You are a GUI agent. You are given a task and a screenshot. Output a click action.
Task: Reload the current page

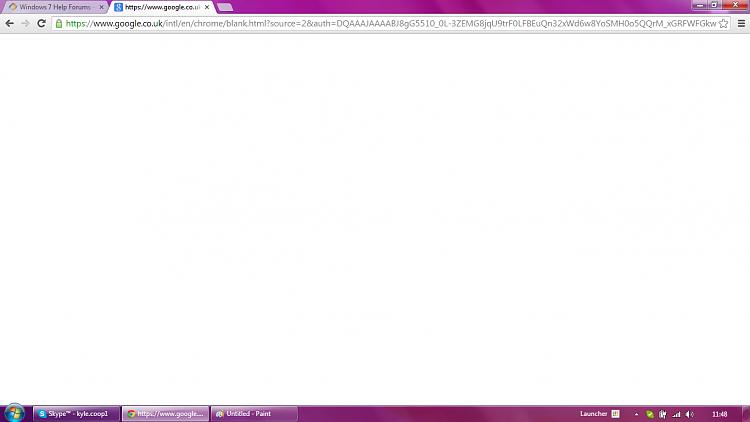42,23
